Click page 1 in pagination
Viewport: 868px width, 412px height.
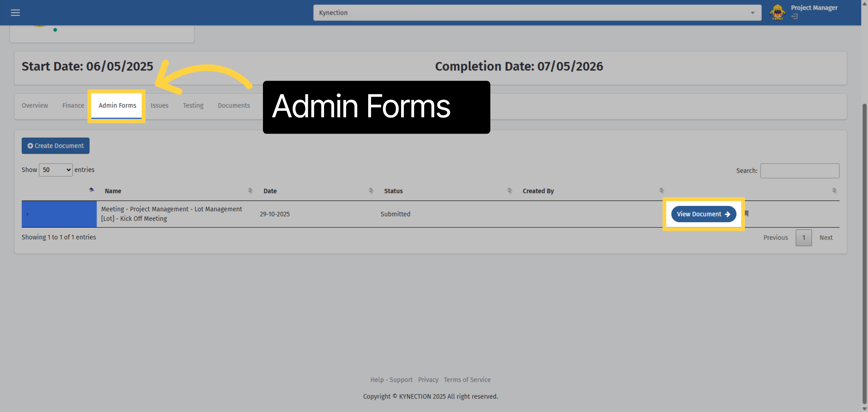click(804, 237)
